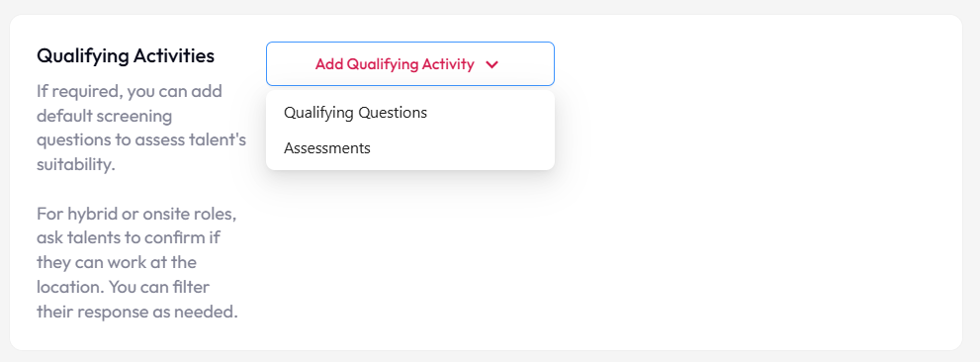Click the Add Qualifying Activity label text
The image size is (980, 362).
395,63
